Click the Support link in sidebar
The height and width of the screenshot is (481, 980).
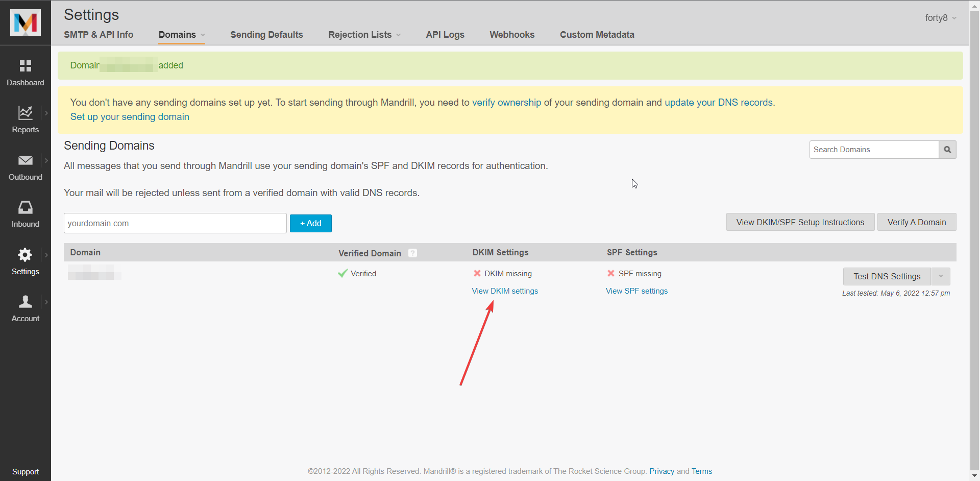coord(26,472)
